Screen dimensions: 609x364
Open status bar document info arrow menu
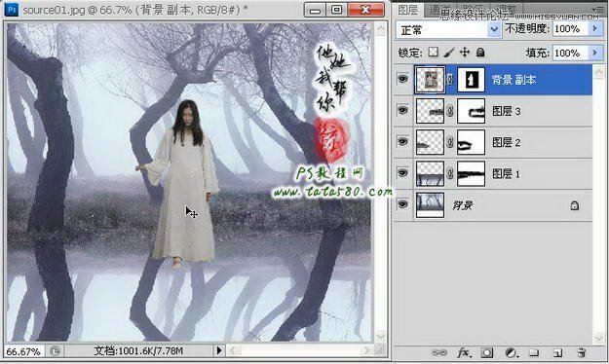point(219,350)
